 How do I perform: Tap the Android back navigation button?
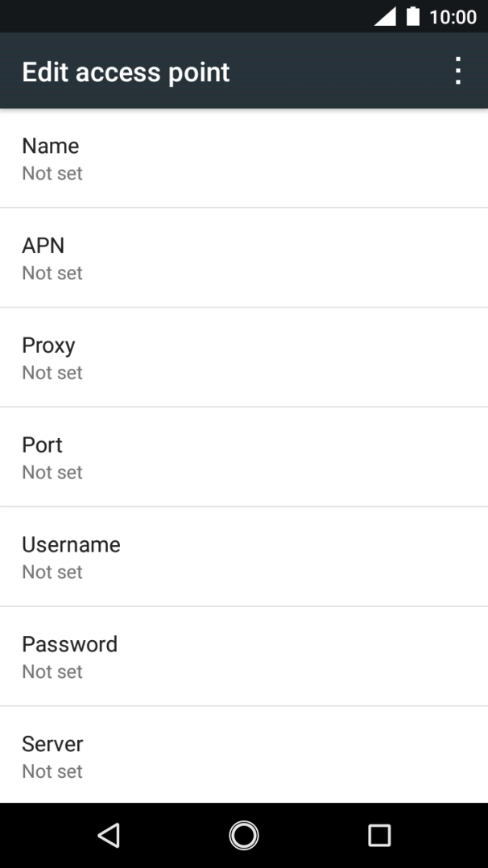click(x=109, y=835)
